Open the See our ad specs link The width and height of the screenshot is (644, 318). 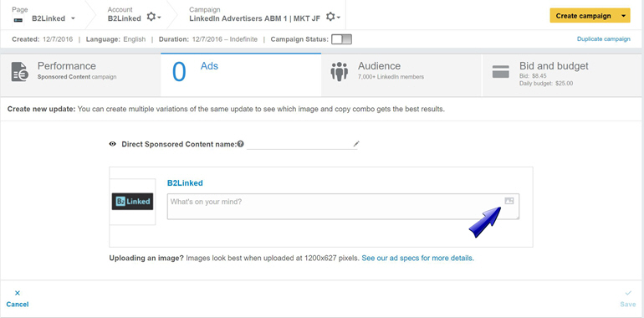coord(417,259)
